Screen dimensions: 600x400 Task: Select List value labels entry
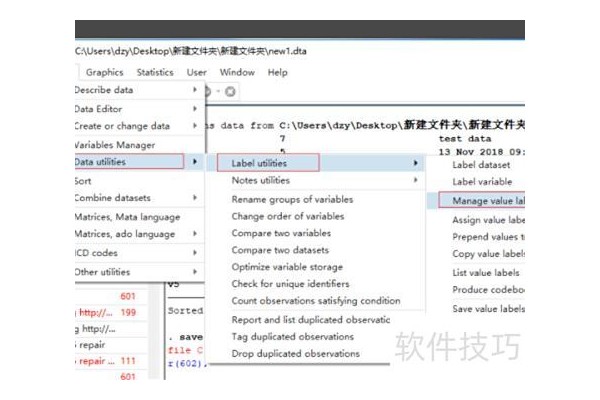point(486,272)
